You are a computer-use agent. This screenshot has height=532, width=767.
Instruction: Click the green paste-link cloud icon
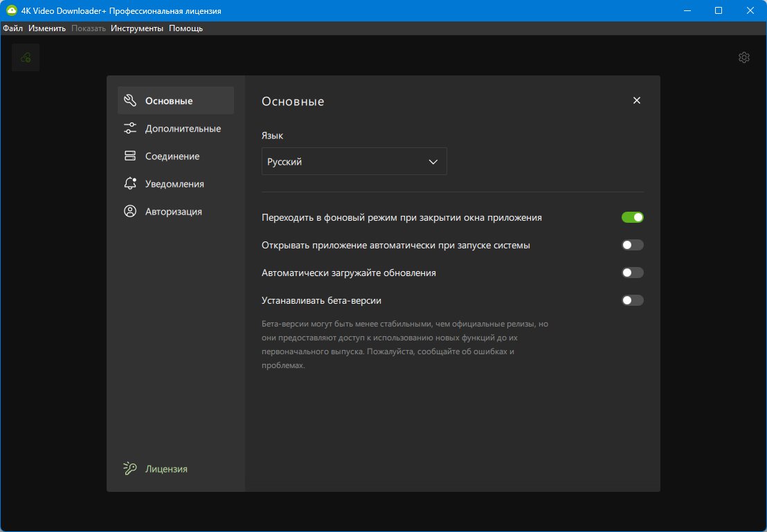pyautogui.click(x=26, y=57)
